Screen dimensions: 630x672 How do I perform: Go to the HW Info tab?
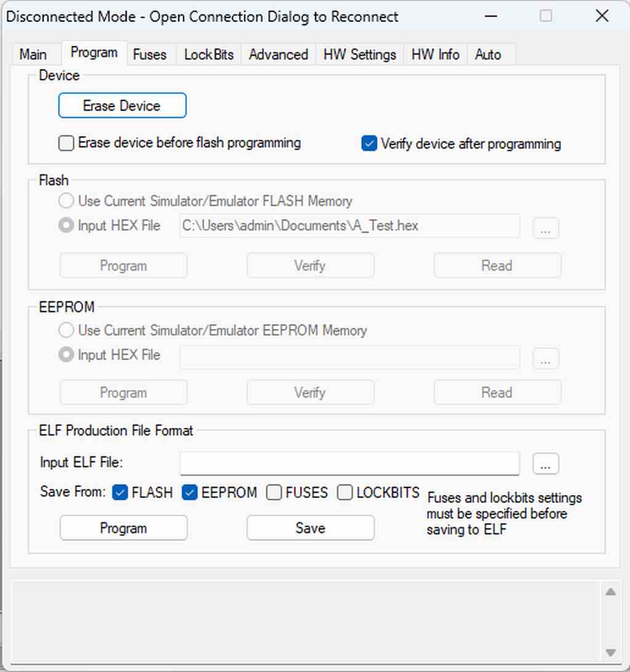click(x=436, y=55)
